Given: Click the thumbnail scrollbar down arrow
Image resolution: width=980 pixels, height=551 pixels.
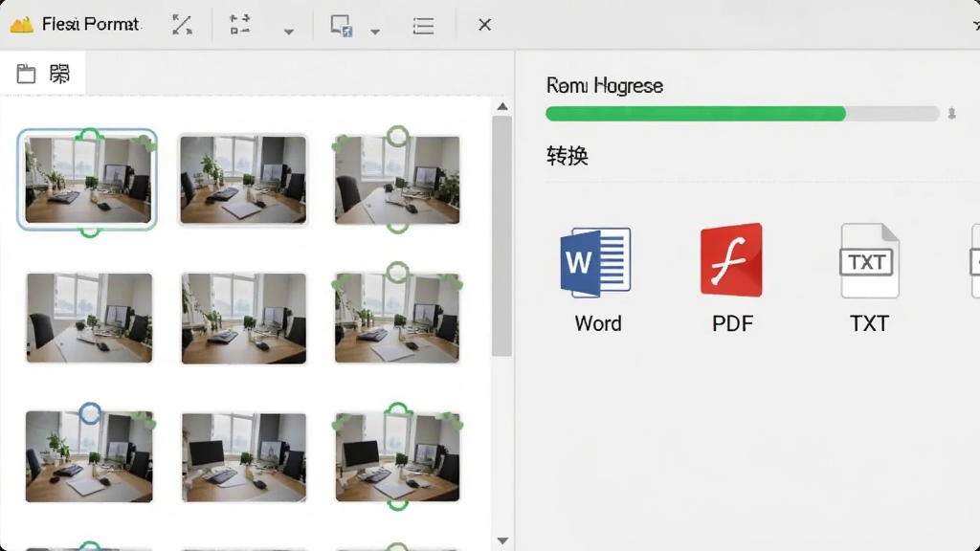Looking at the screenshot, I should (x=502, y=541).
